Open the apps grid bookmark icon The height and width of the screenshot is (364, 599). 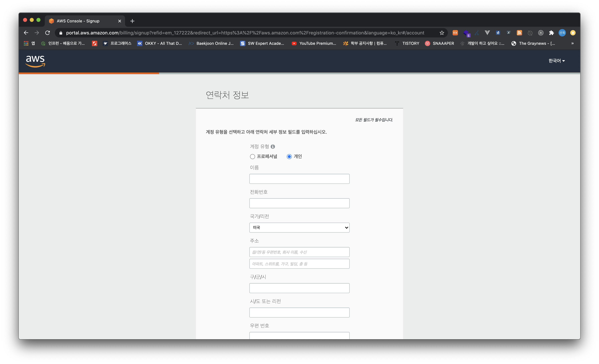26,43
